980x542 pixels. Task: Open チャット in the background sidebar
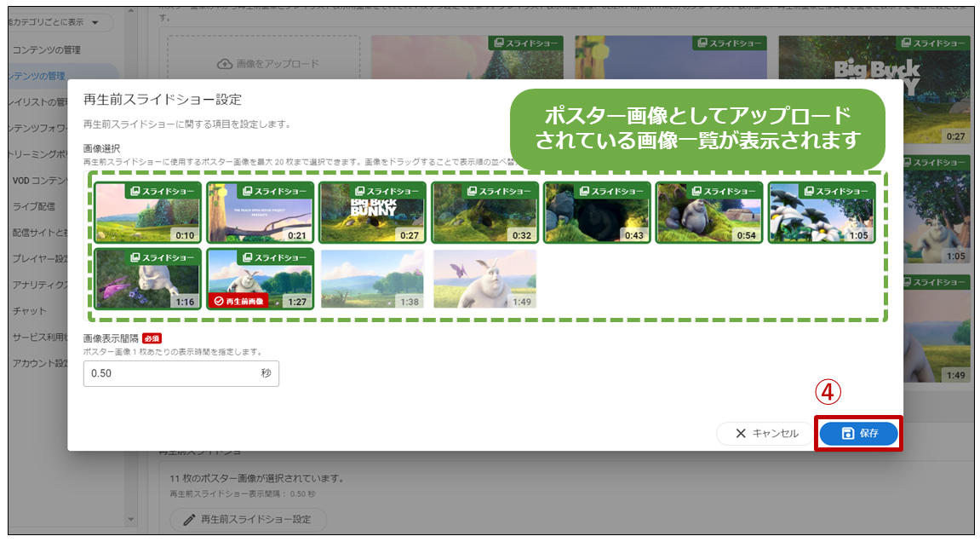click(30, 311)
